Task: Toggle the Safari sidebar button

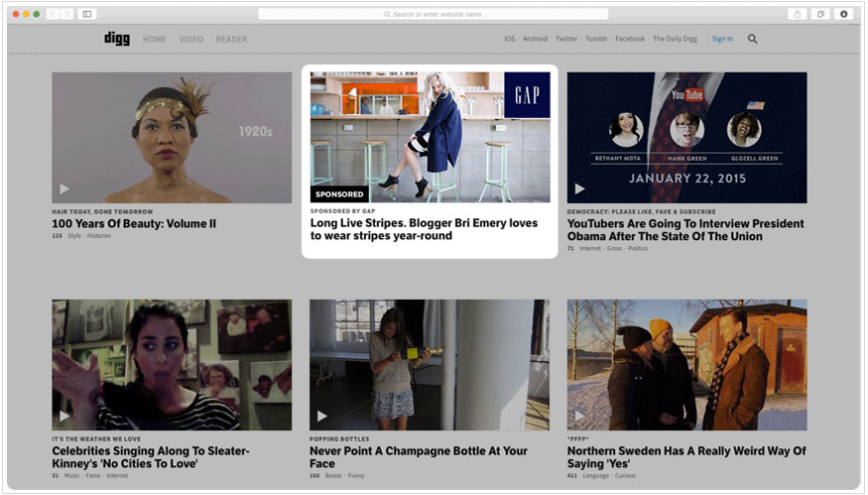Action: (x=87, y=14)
